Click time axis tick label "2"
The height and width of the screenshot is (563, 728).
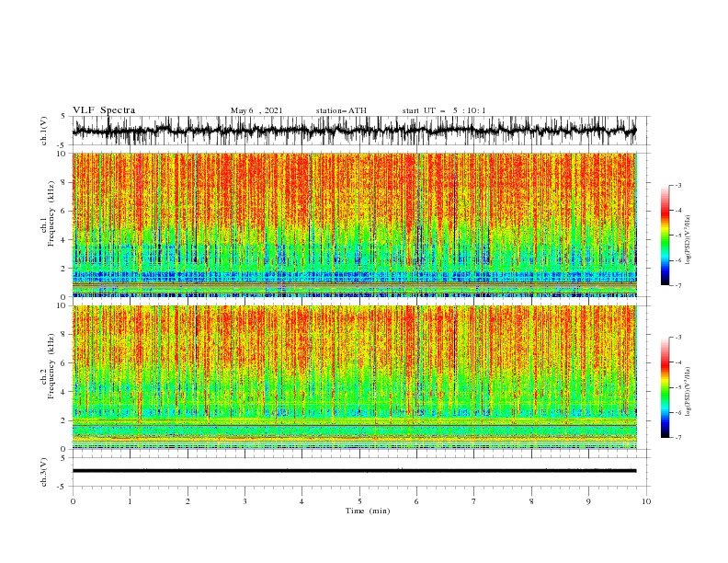188,501
